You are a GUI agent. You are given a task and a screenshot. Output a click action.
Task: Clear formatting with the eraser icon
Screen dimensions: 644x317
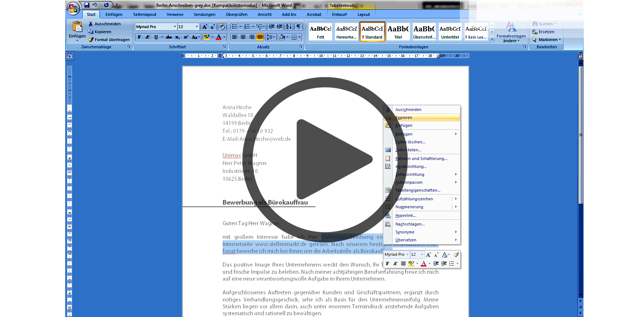(x=222, y=27)
